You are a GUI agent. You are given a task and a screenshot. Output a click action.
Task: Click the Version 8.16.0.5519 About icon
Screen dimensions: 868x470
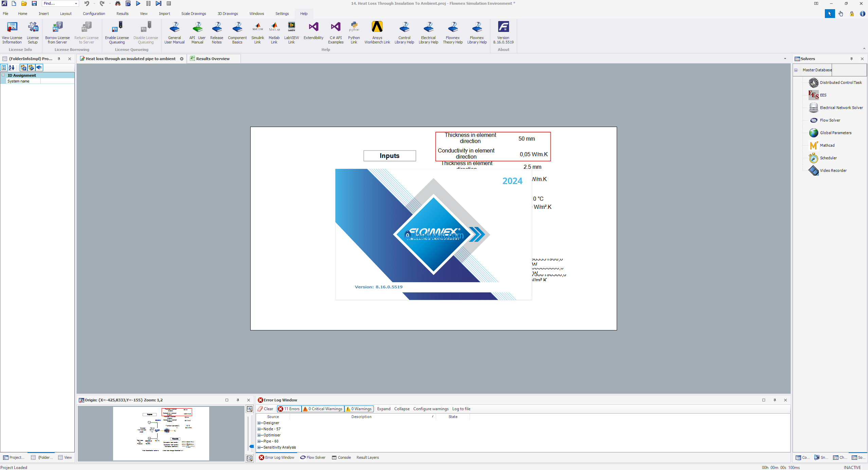pyautogui.click(x=504, y=33)
